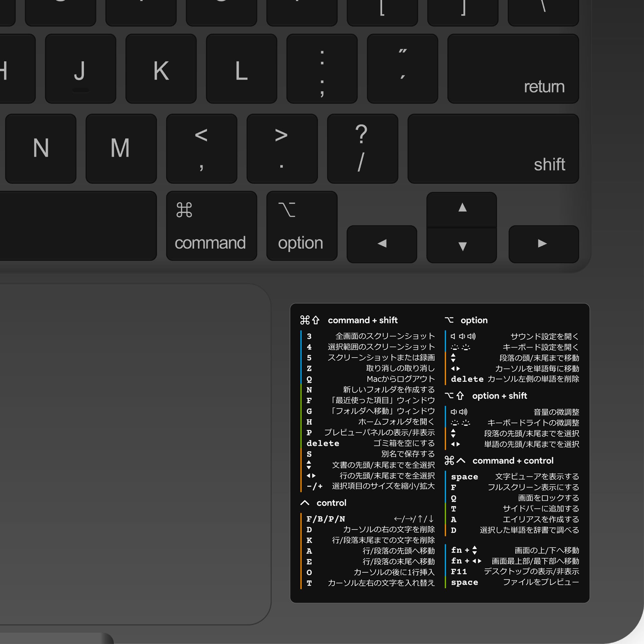644x644 pixels.
Task: Click the "別名で保存する" row text
Action: [408, 454]
